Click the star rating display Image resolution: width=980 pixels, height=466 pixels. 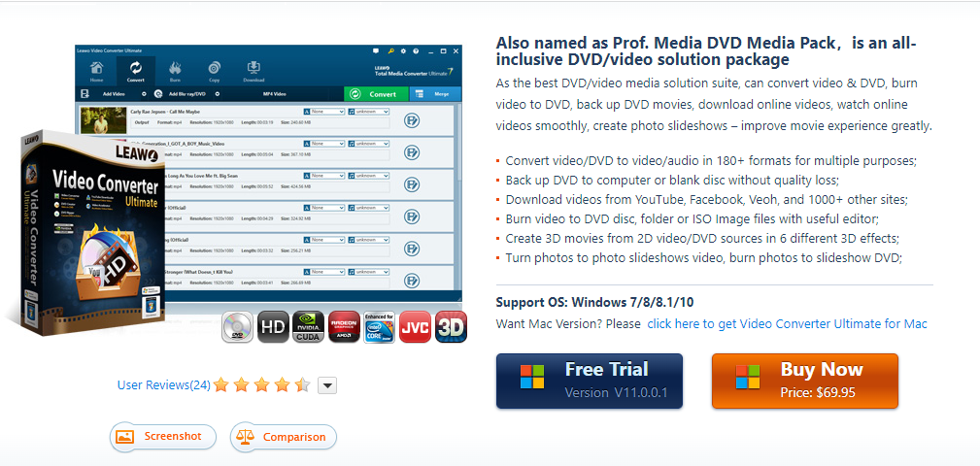point(261,385)
